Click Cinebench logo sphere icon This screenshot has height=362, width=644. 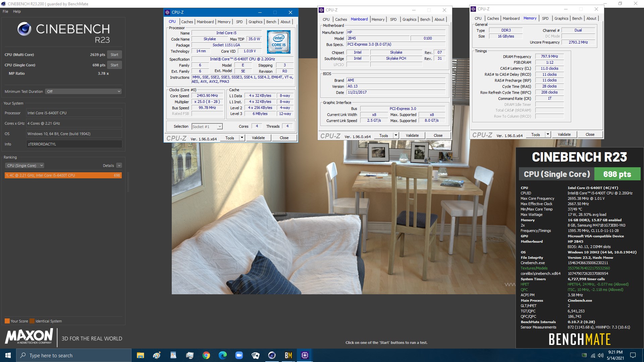pos(24,29)
